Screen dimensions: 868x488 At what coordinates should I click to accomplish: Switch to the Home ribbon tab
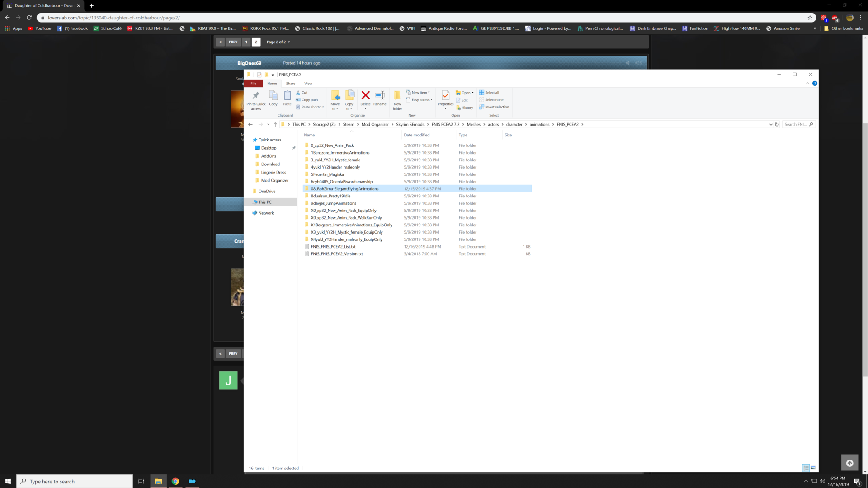272,84
